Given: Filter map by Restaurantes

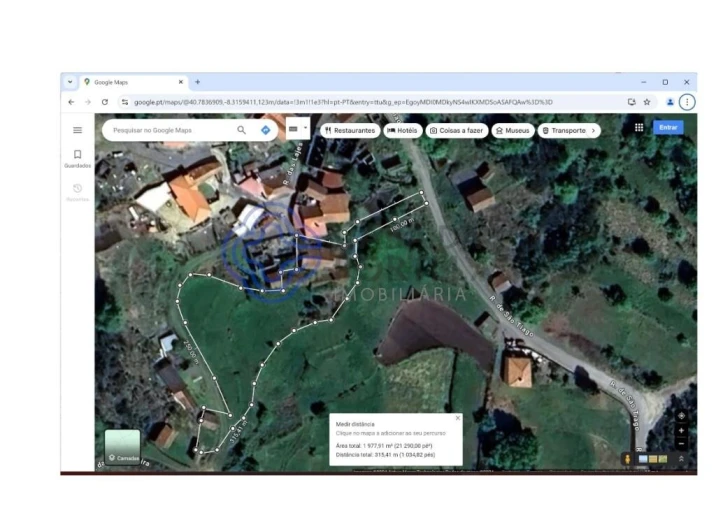Looking at the screenshot, I should click(x=349, y=130).
